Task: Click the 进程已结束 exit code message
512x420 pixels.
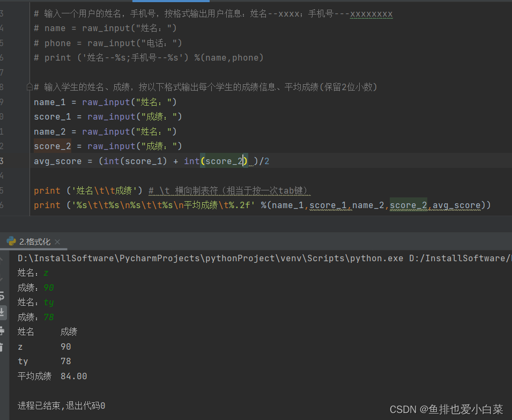Action: (x=61, y=406)
